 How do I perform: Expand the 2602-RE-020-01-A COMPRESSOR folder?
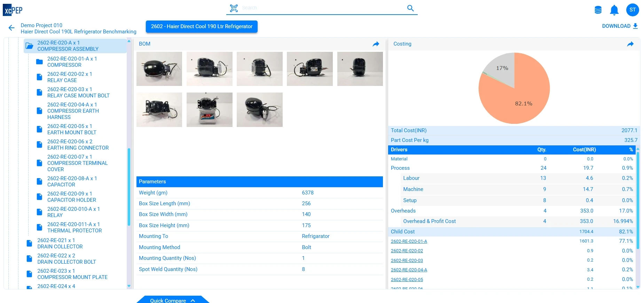[40, 62]
